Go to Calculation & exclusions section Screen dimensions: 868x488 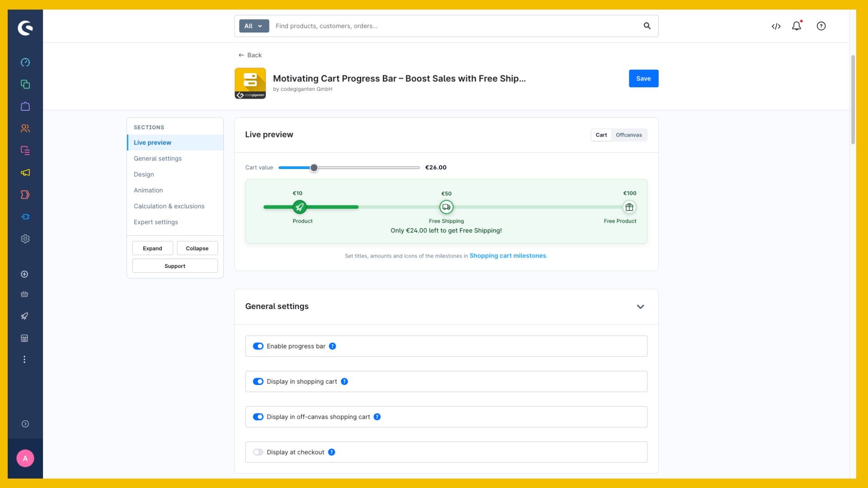click(x=175, y=206)
